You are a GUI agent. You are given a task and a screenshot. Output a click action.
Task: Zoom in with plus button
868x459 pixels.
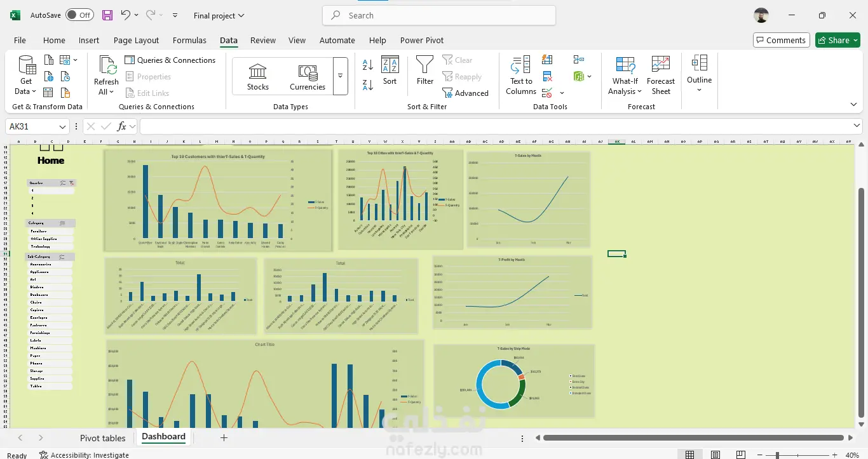click(x=835, y=455)
